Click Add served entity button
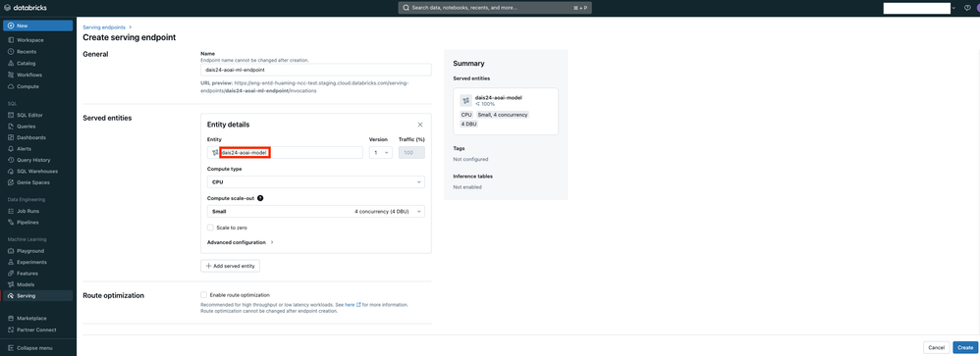This screenshot has width=980, height=356. coord(230,266)
